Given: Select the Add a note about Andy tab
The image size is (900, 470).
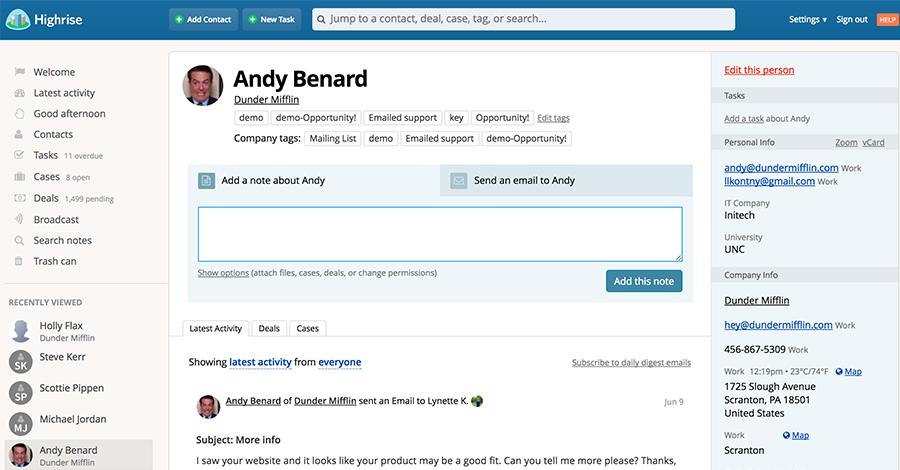Looking at the screenshot, I should [314, 181].
